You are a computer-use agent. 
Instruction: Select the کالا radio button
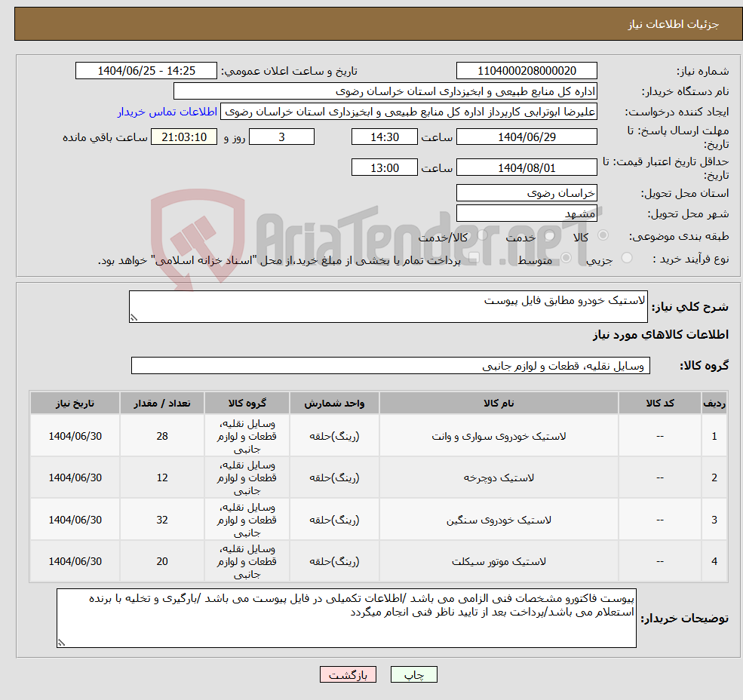pyautogui.click(x=603, y=235)
